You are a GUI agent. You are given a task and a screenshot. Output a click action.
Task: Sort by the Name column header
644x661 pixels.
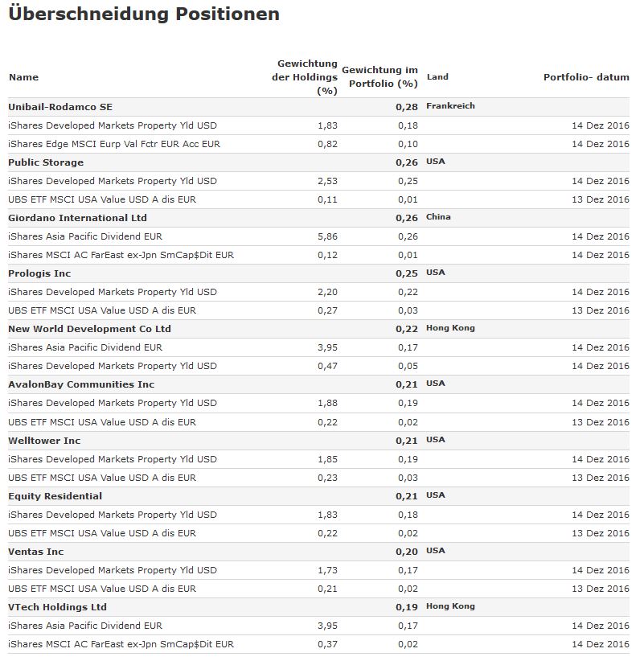[23, 77]
